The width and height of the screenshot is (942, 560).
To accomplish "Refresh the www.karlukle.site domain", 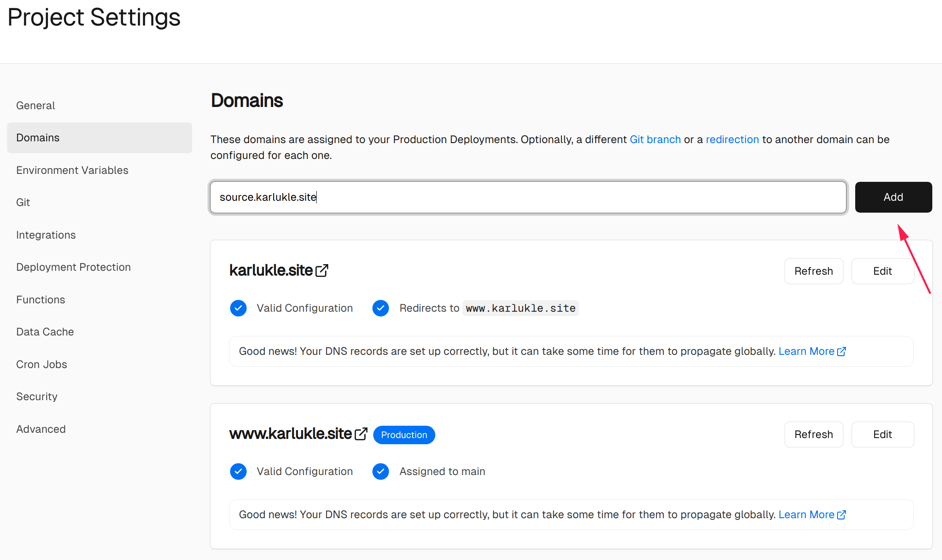I will point(813,435).
